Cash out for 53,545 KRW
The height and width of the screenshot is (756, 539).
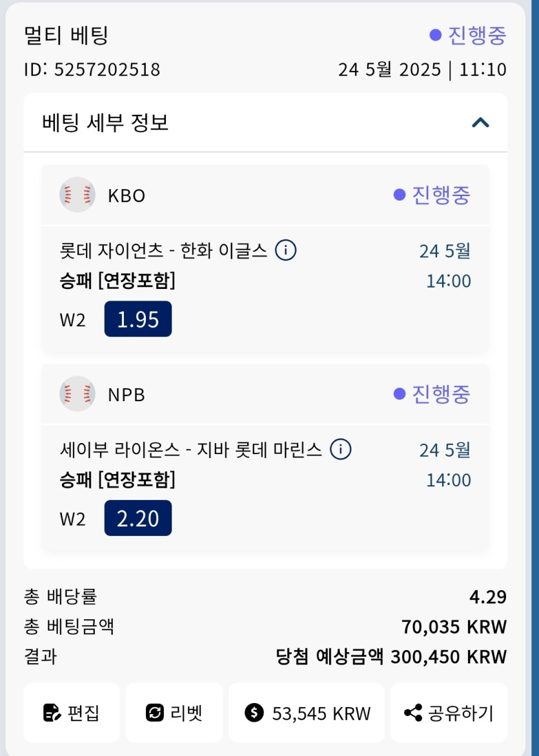307,713
